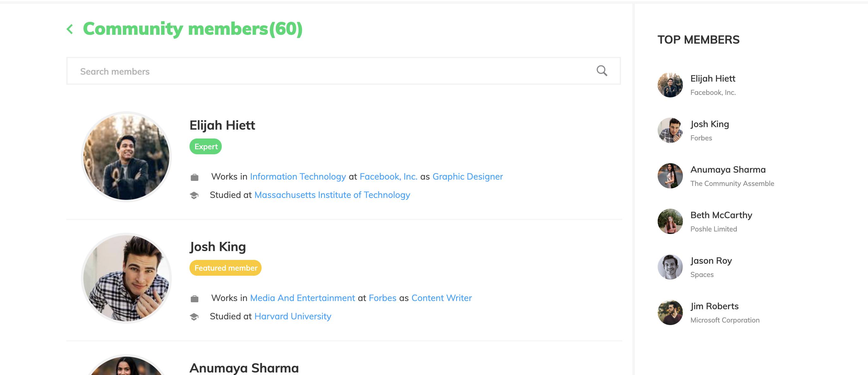Image resolution: width=868 pixels, height=375 pixels.
Task: Select Jason Roy's avatar in Top Members
Action: tap(670, 267)
